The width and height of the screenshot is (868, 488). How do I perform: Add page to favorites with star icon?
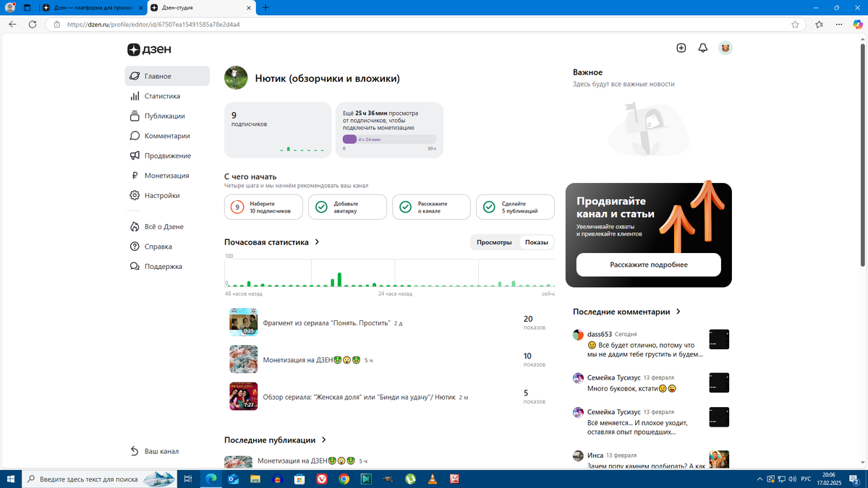(x=796, y=24)
